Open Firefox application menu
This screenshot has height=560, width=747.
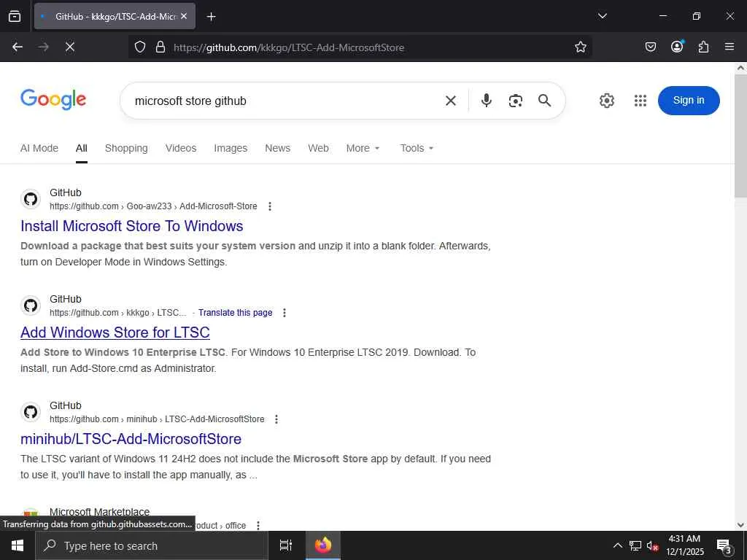coord(729,47)
